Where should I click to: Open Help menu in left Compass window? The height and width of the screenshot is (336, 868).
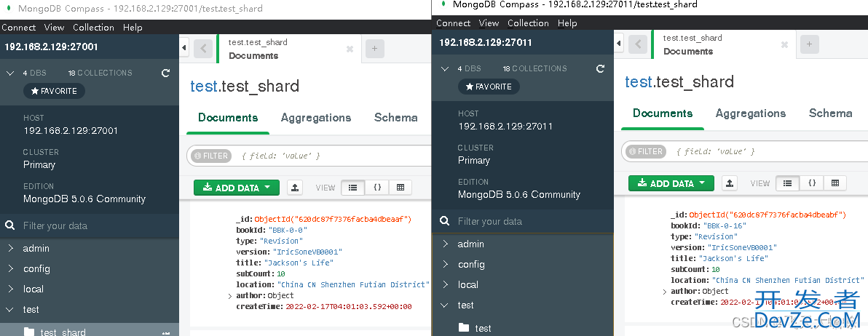(133, 28)
